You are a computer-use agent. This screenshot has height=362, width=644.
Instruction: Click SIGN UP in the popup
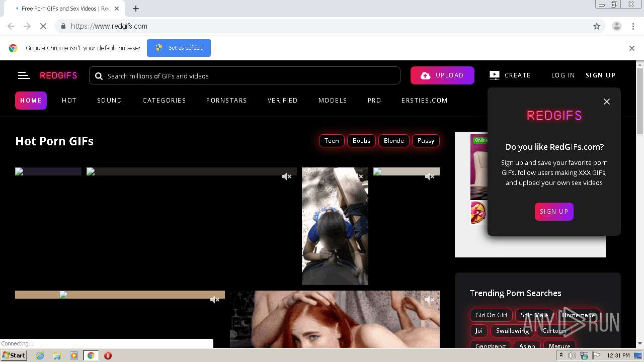(x=554, y=212)
